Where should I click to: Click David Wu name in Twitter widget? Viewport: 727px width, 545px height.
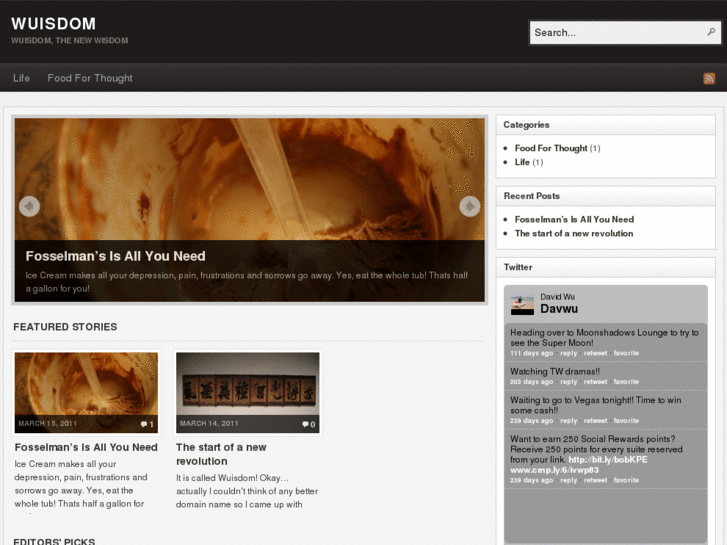[557, 297]
